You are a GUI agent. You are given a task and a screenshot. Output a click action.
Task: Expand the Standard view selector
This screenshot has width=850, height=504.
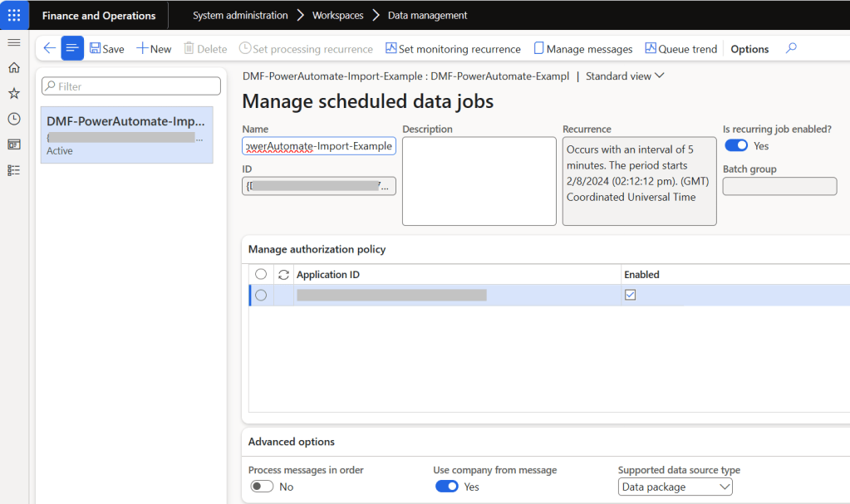click(x=625, y=76)
